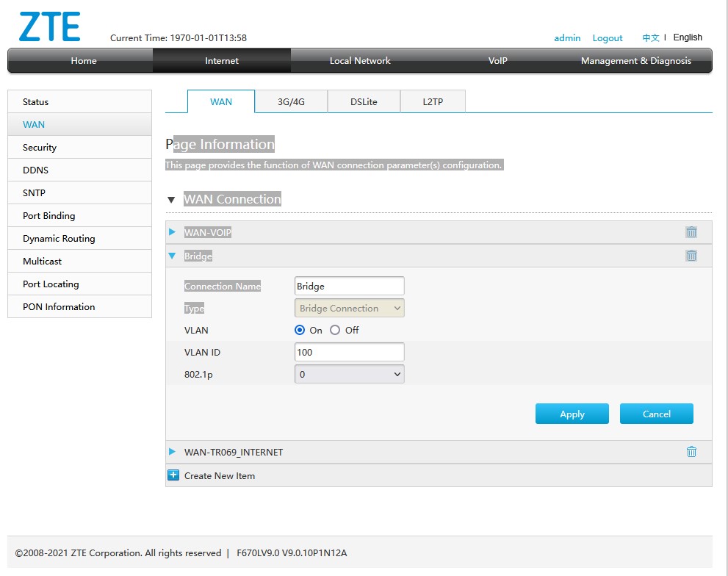Collapse the Bridge connection entry
Image resolution: width=728 pixels, height=576 pixels.
tap(172, 256)
